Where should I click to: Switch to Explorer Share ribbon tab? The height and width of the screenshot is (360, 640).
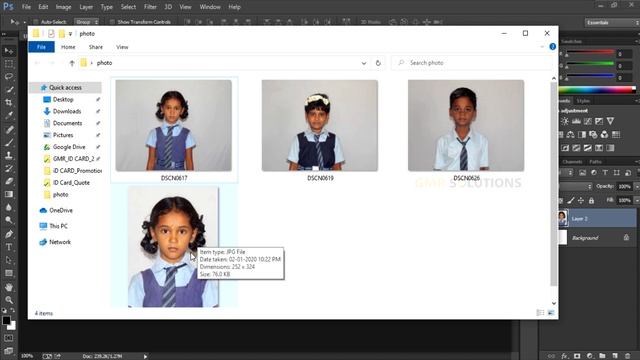coord(96,47)
